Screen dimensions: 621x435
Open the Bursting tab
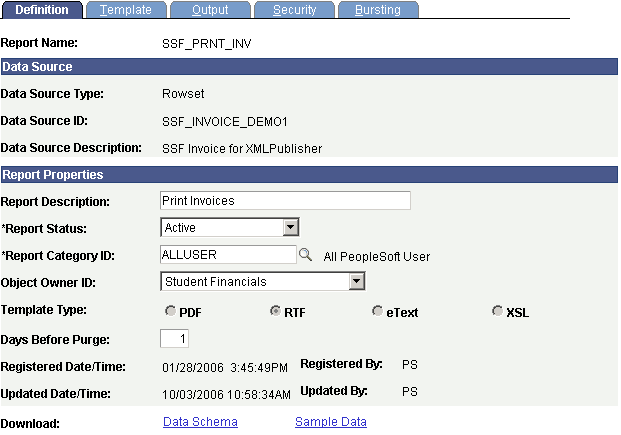pyautogui.click(x=378, y=10)
